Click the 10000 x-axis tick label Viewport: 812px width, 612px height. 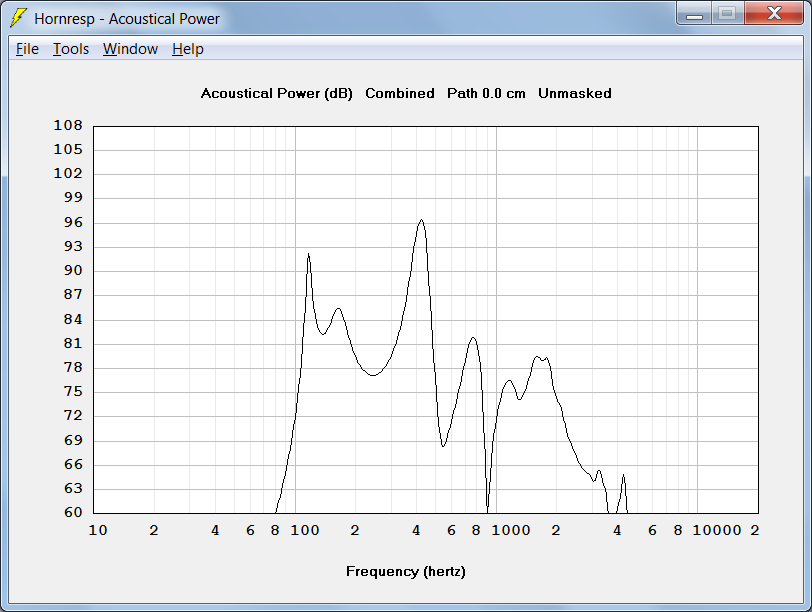click(x=717, y=530)
